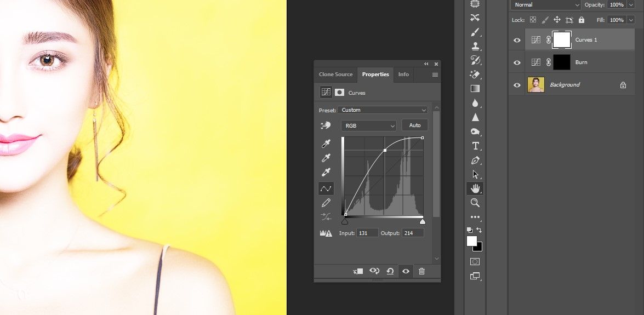Switch to the Info tab
644x315 pixels.
pyautogui.click(x=403, y=75)
